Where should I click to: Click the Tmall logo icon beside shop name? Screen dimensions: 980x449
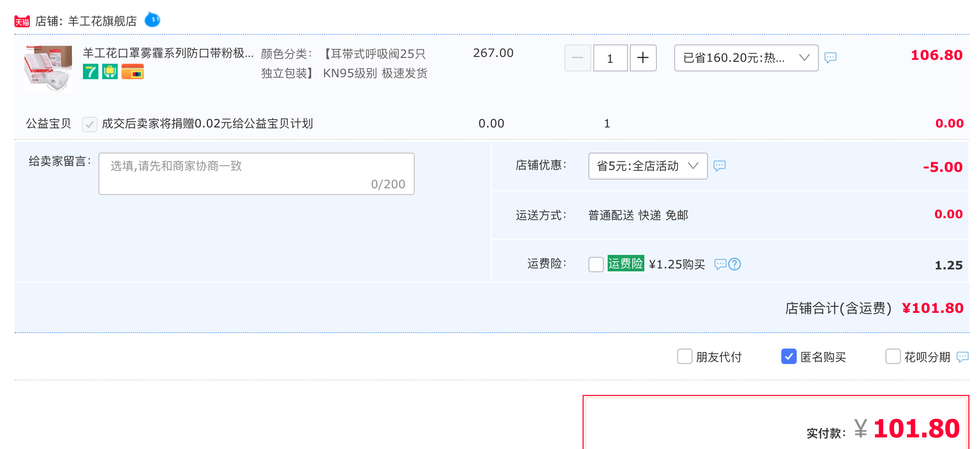coord(22,21)
